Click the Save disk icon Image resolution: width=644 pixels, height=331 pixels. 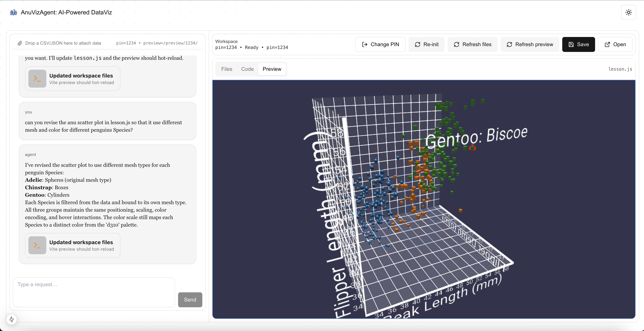[x=571, y=44]
